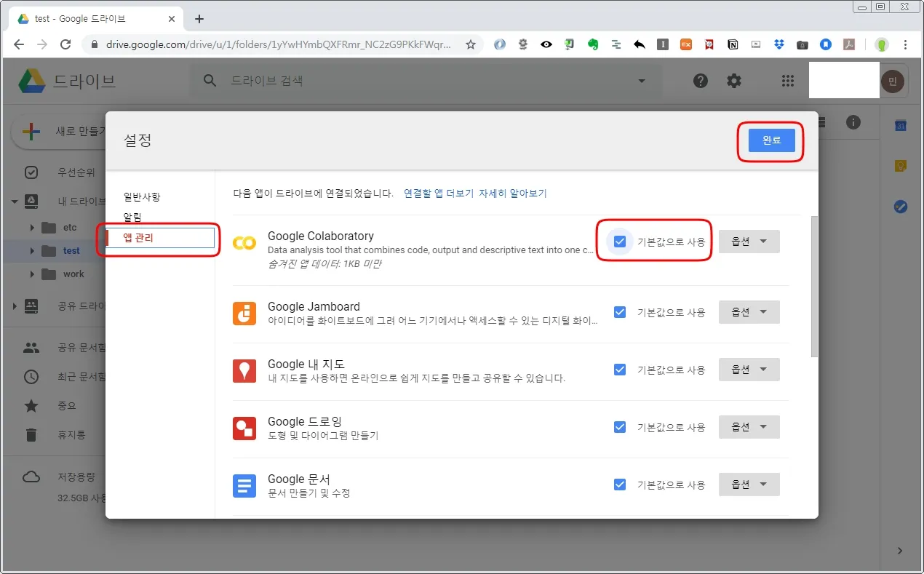
Task: Toggle default use for Google 드로잉
Action: (620, 427)
